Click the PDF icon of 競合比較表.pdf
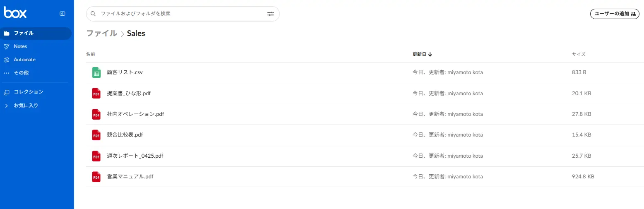Viewport: 644px width, 209px height. point(96,135)
